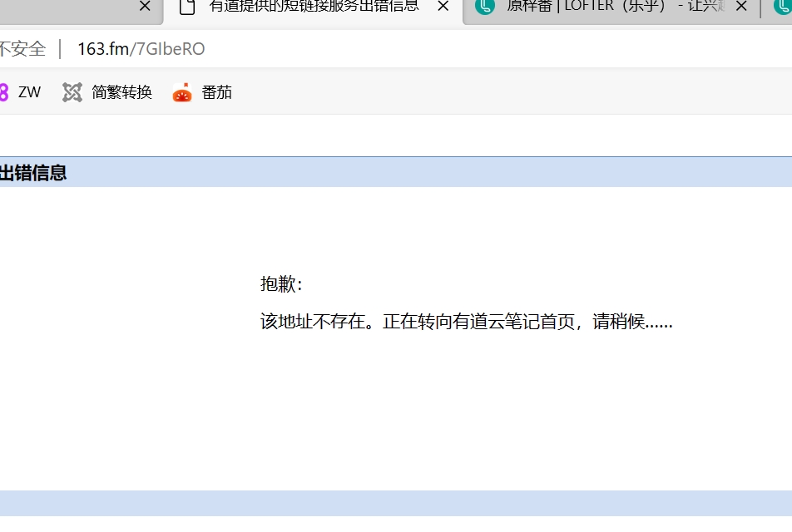Click the 出错信息 header title
Viewport: 792px width, 532px height.
tap(33, 173)
